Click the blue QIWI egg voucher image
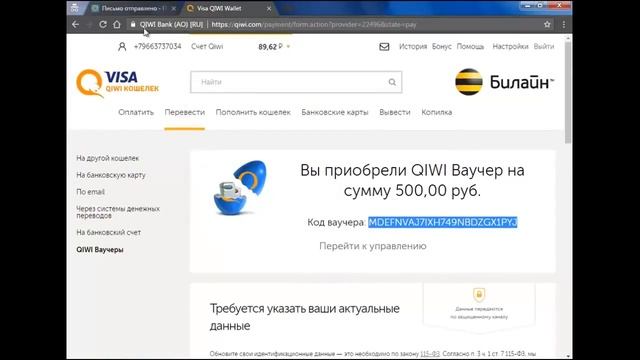 [240, 187]
